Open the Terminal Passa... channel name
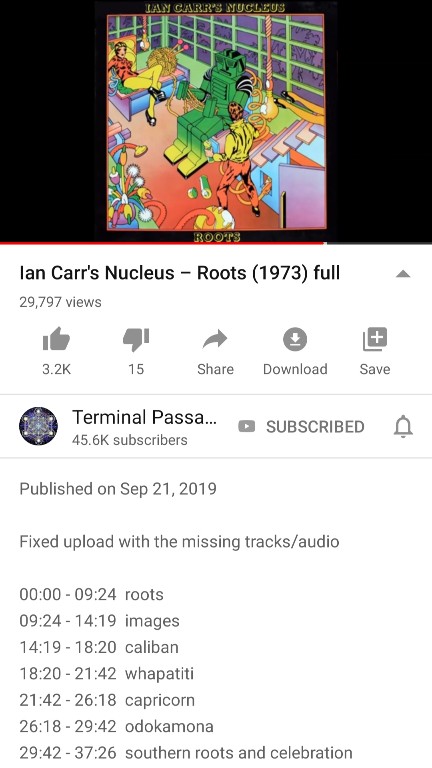Viewport: 432px width, 768px height. (x=144, y=417)
